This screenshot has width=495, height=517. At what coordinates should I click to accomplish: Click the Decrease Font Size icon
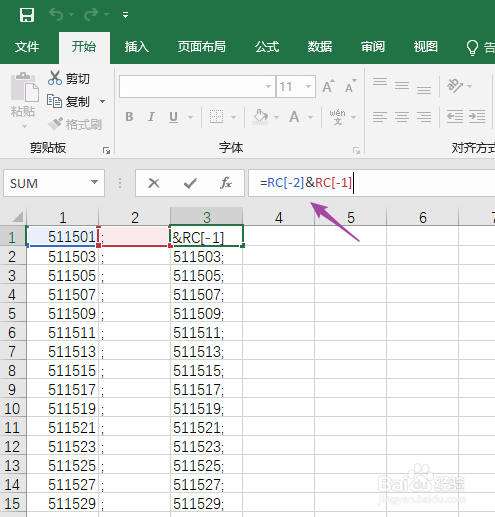tap(351, 86)
